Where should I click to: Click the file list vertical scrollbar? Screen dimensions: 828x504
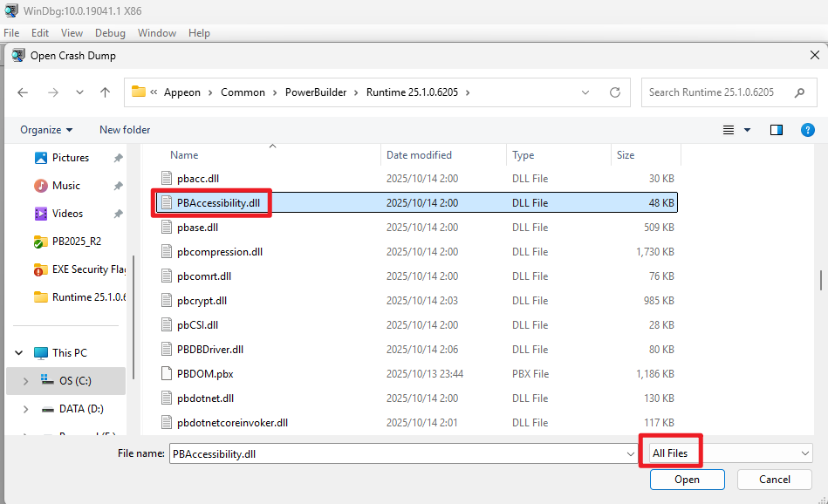pos(819,279)
